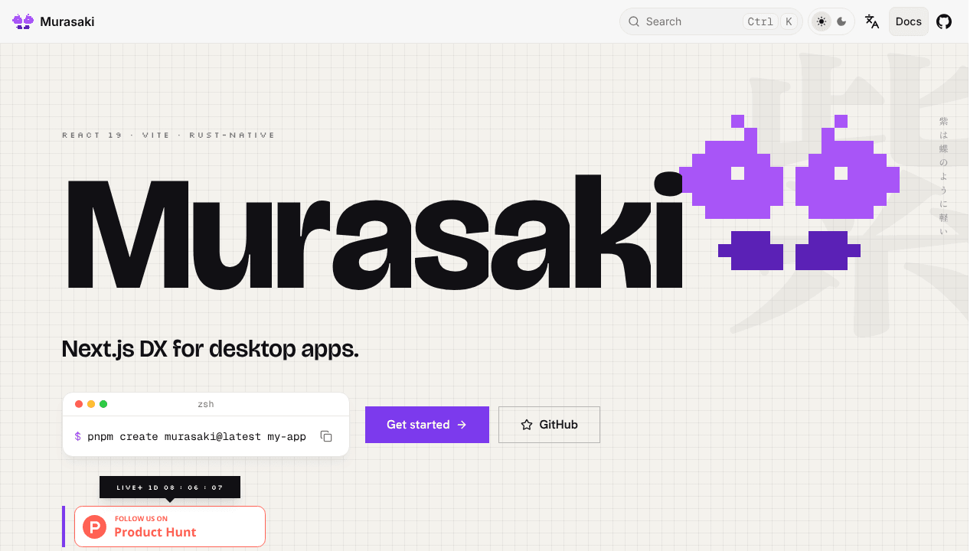Click the yellow terminal window dot
Screen dimensions: 980x551
(91, 404)
